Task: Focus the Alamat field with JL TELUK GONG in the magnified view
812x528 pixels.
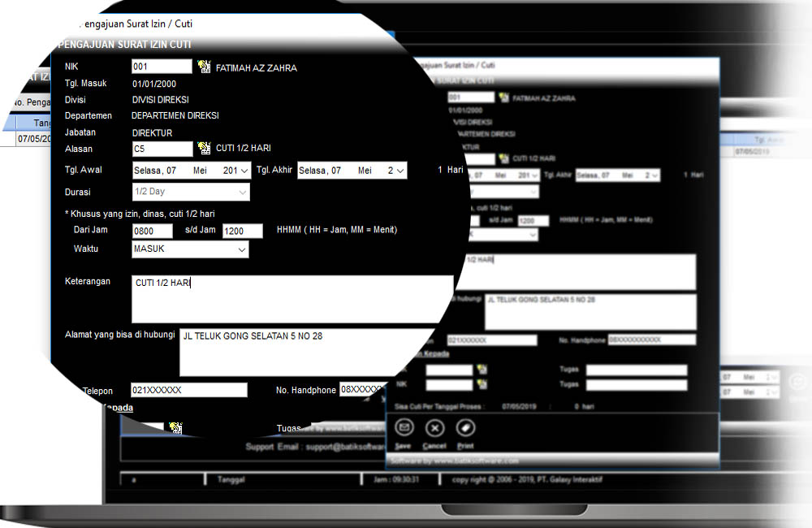Action: pos(317,352)
